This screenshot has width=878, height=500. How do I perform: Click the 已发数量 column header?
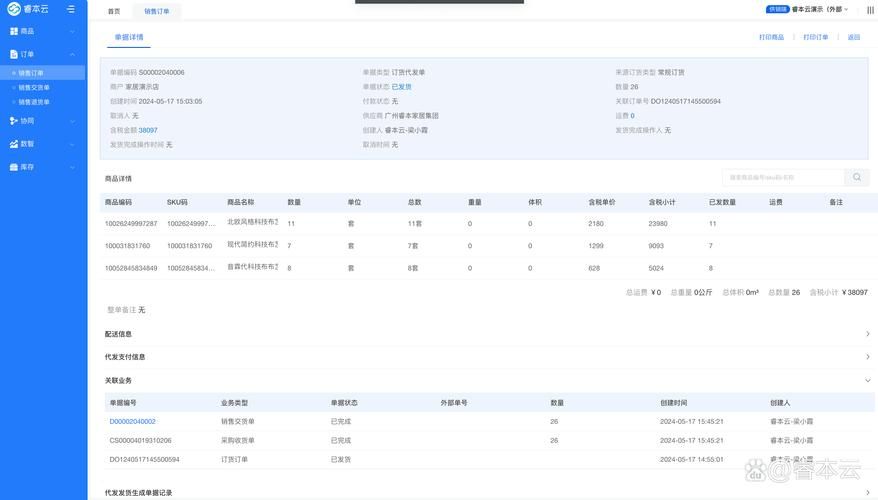tap(722, 202)
